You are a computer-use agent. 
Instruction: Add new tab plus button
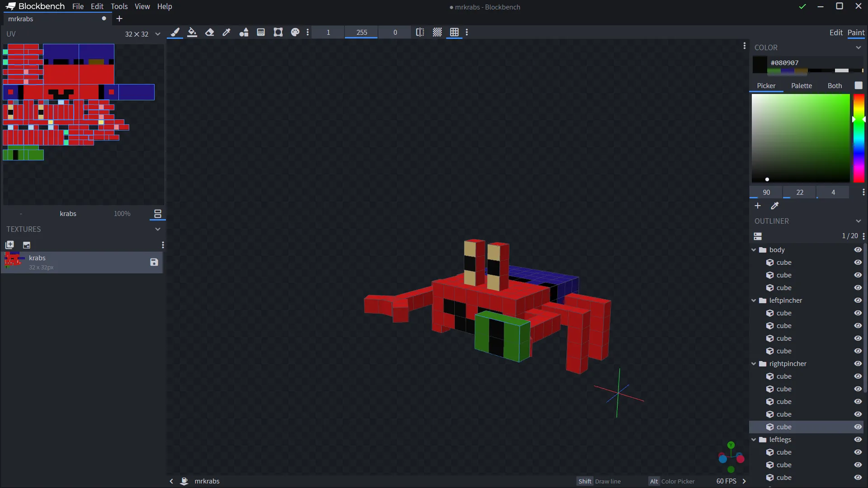pyautogui.click(x=119, y=19)
